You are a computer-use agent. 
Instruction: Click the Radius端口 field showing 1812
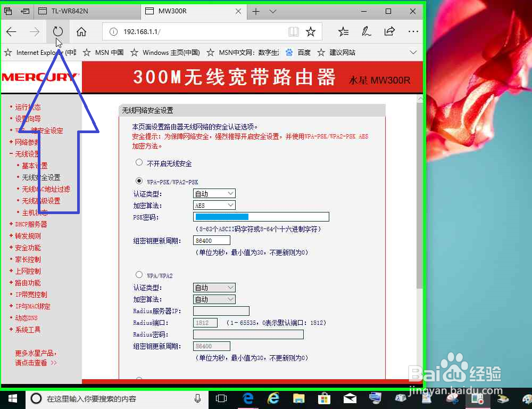[x=205, y=322]
